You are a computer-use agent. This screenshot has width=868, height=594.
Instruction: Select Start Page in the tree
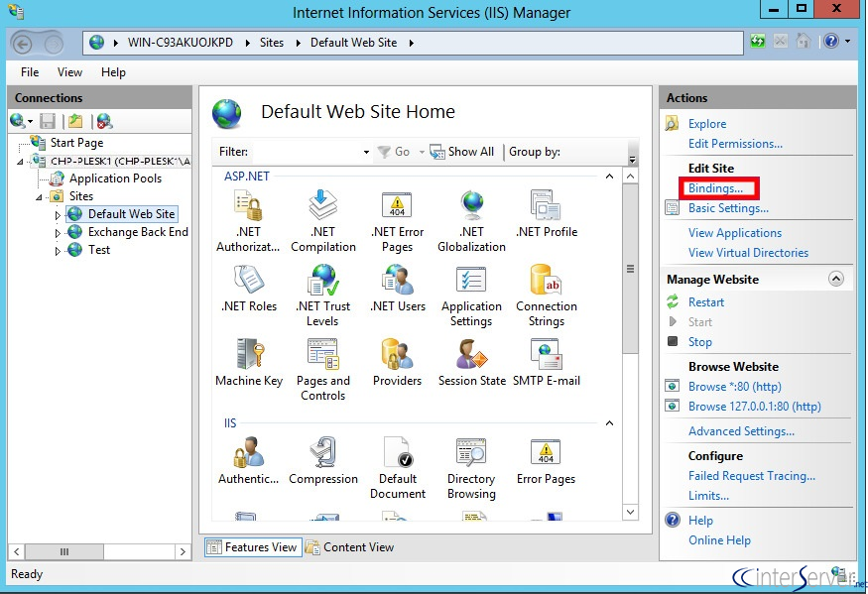point(76,143)
